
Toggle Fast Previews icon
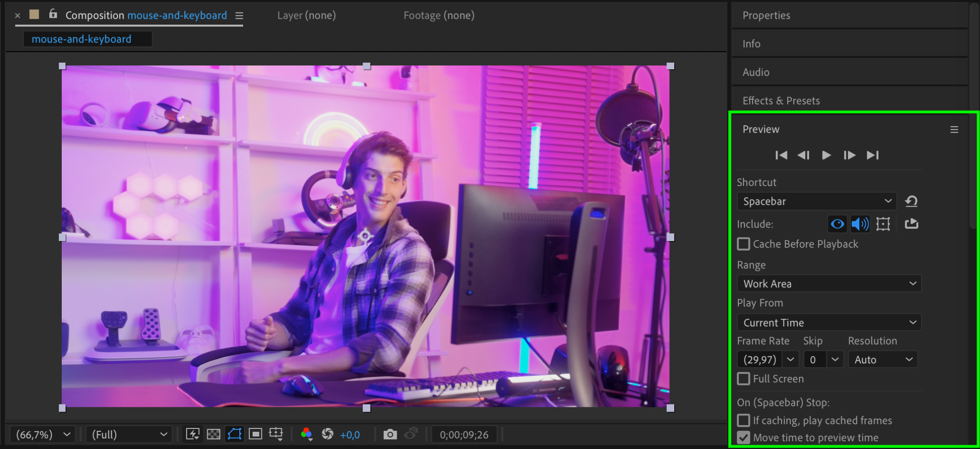pyautogui.click(x=192, y=434)
